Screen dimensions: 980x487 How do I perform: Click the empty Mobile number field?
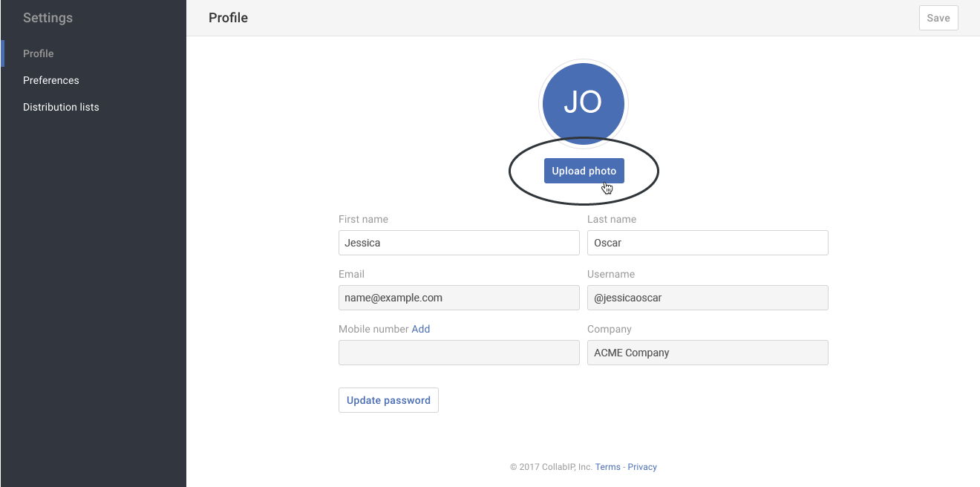point(458,353)
